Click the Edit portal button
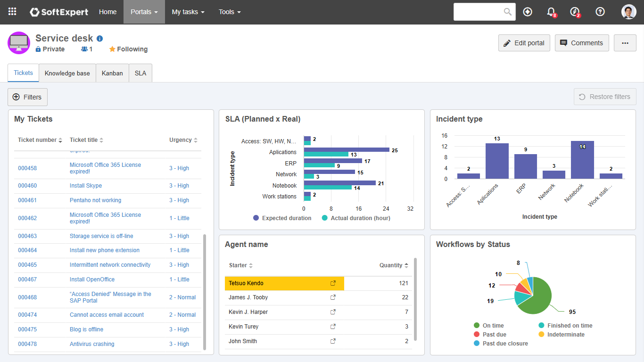 point(524,42)
